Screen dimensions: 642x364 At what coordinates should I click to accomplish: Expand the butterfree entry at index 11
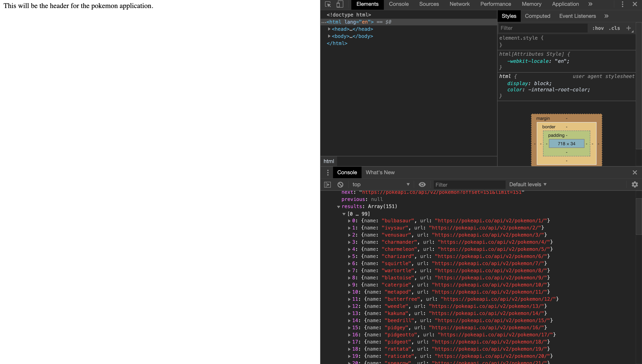coord(349,299)
